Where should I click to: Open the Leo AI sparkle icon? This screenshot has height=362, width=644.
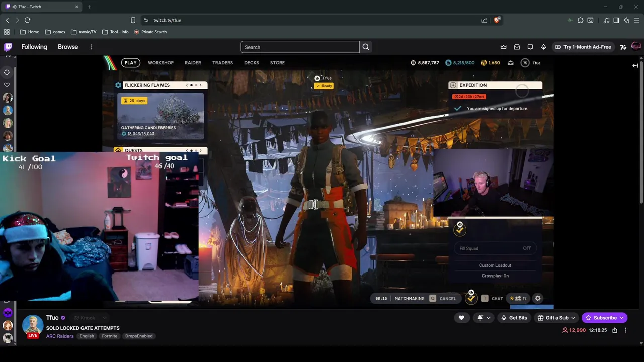626,20
